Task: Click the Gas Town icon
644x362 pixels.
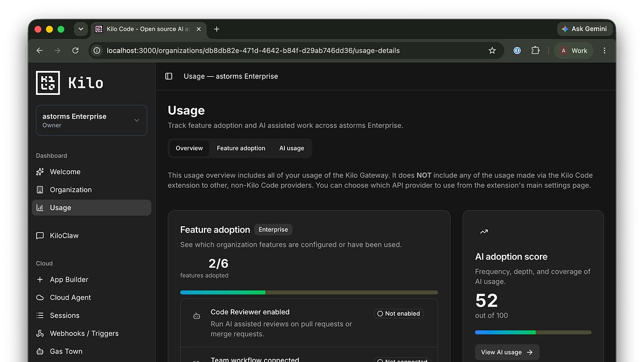Action: (40, 351)
